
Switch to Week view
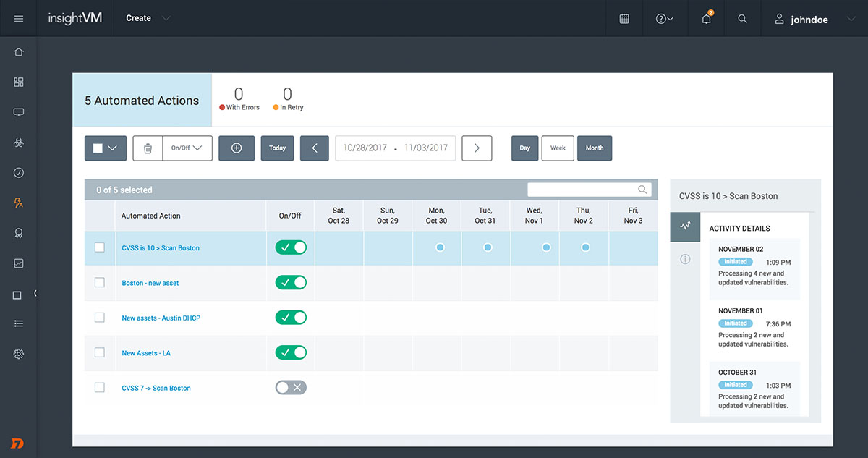(x=558, y=148)
